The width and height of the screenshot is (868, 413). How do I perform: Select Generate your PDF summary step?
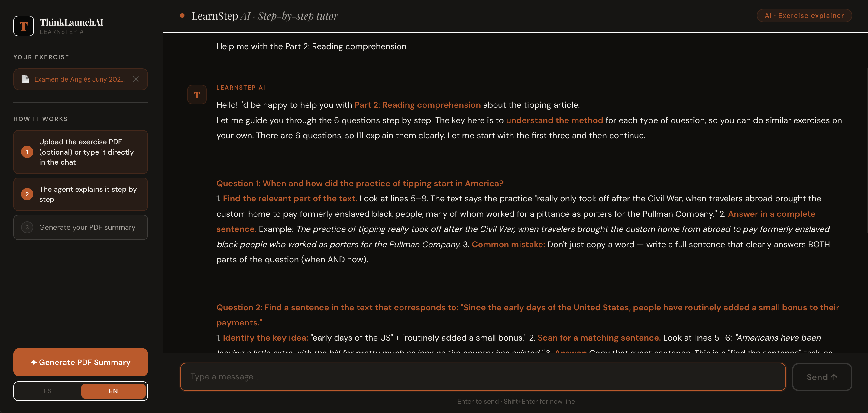(x=80, y=227)
